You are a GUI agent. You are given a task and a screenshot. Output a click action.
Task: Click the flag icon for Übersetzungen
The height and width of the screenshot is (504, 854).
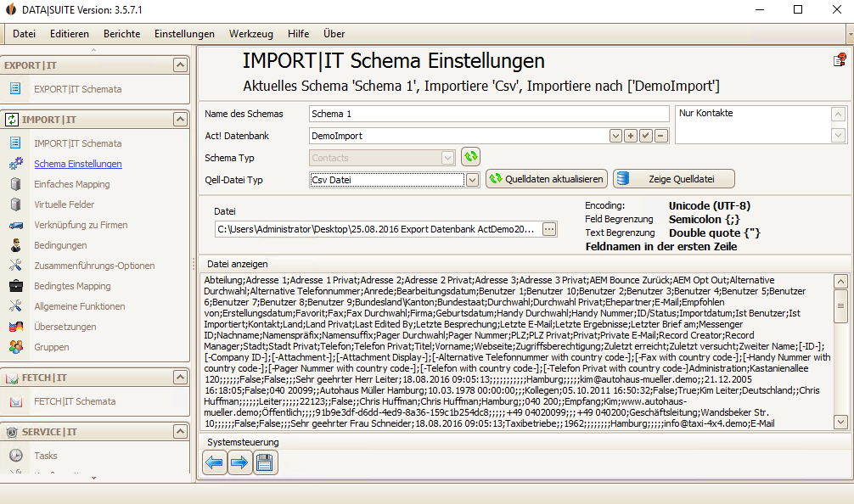pos(16,327)
